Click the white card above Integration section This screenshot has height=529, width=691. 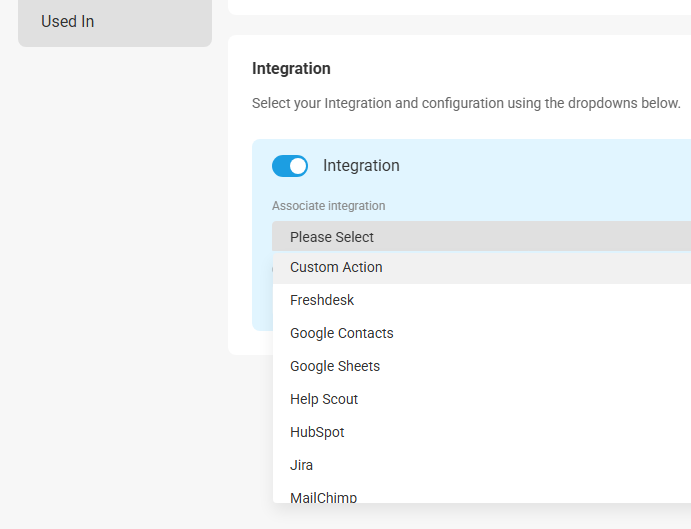pos(459,7)
